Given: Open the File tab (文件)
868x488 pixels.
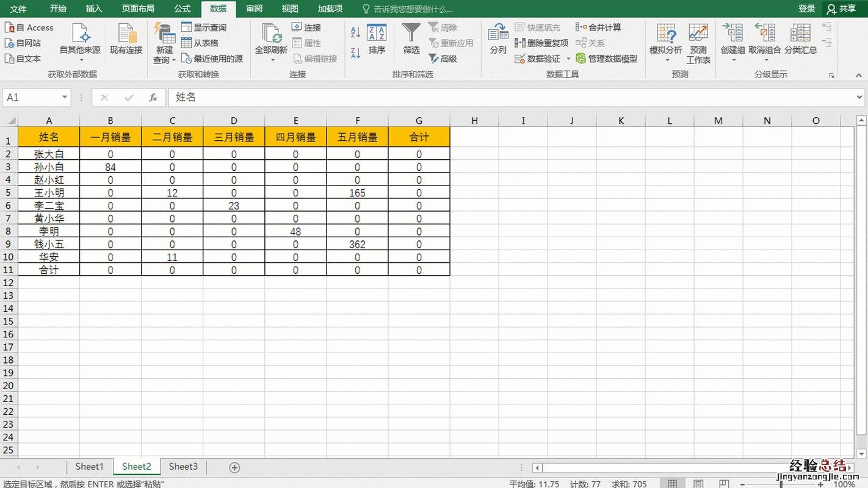Looking at the screenshot, I should click(18, 9).
